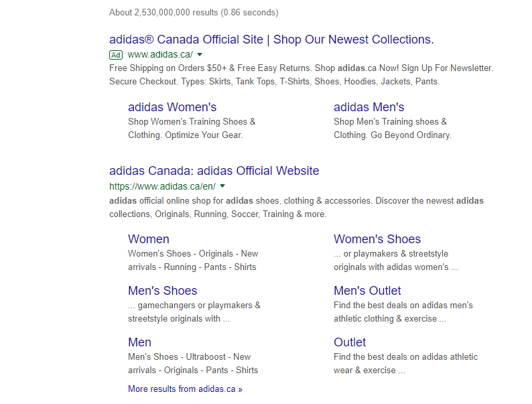The width and height of the screenshot is (532, 404).
Task: Click 'Clothing. Go Beyond Ordinary.' text
Action: point(392,135)
